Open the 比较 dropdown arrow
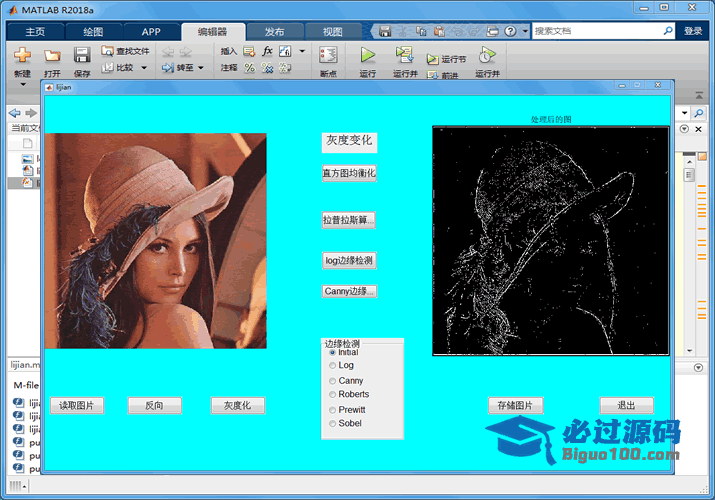The height and width of the screenshot is (500, 715). (144, 68)
